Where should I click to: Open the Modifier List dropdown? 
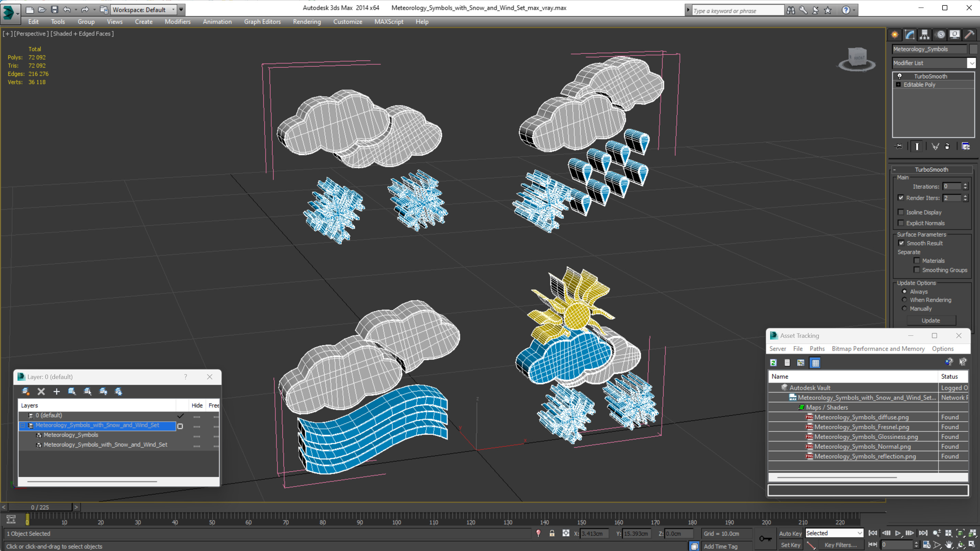click(x=972, y=63)
